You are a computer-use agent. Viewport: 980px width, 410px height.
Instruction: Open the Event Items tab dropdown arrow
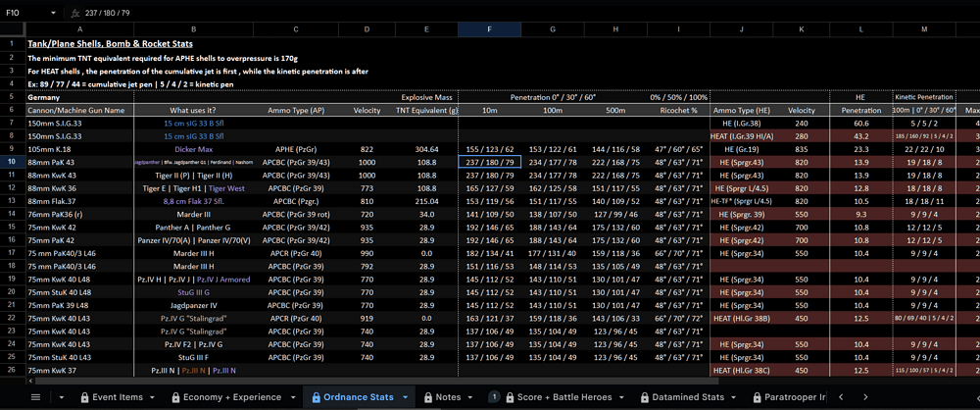pos(151,397)
